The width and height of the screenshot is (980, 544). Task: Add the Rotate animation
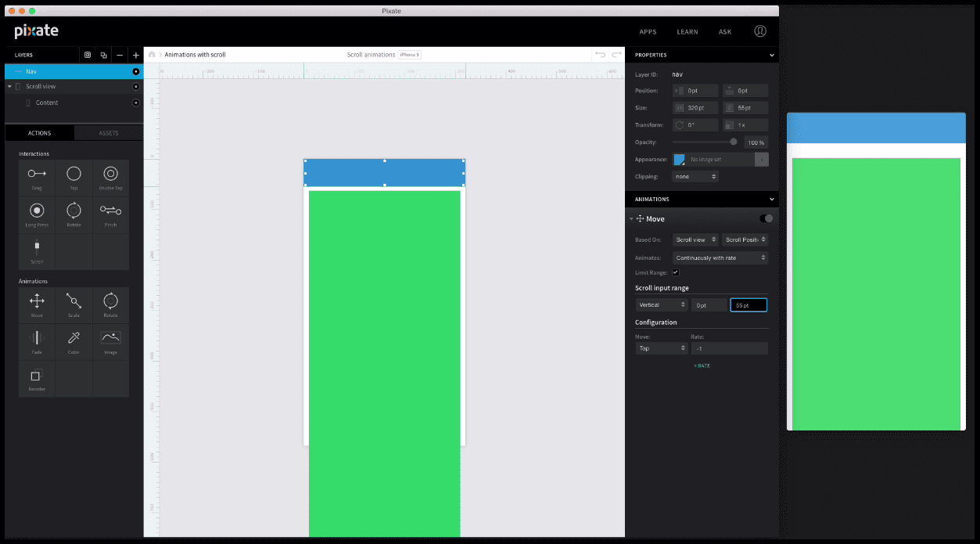tap(110, 305)
